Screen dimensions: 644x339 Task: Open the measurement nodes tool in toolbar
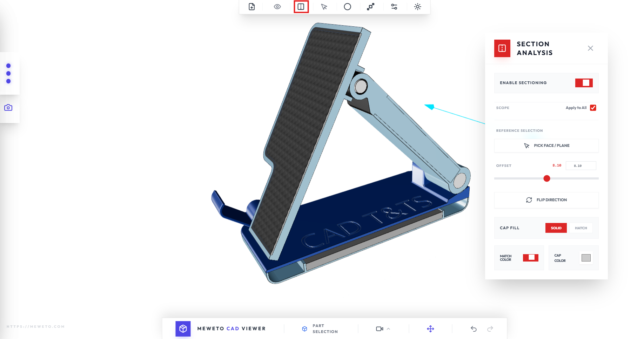tap(371, 7)
